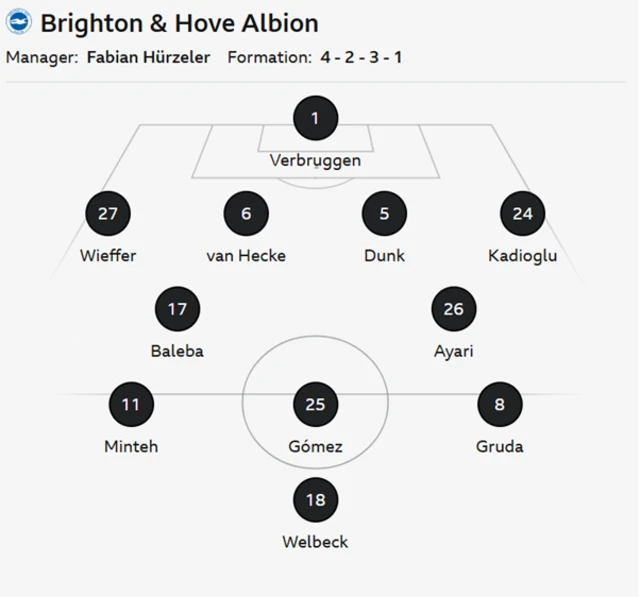Click the Welbeck player name label
The height and width of the screenshot is (597, 640).
click(x=315, y=542)
